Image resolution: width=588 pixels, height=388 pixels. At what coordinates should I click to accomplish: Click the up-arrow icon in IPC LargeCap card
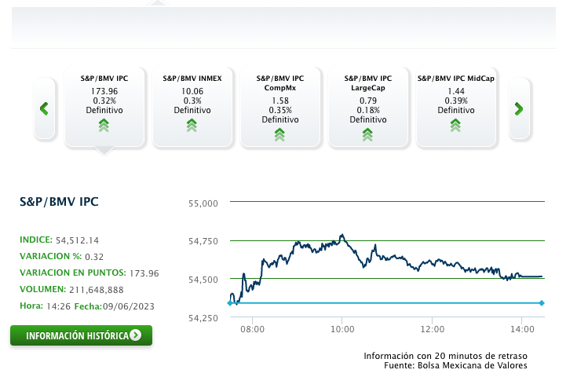click(367, 134)
